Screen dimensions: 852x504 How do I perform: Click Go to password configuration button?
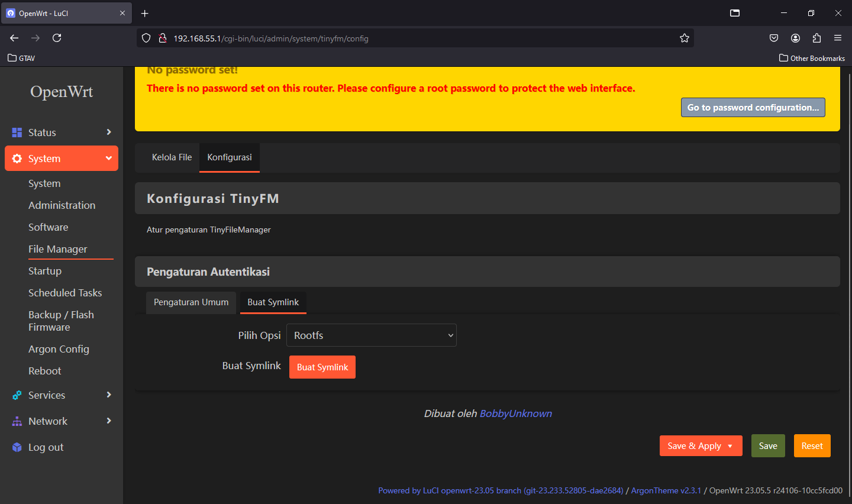pyautogui.click(x=753, y=107)
